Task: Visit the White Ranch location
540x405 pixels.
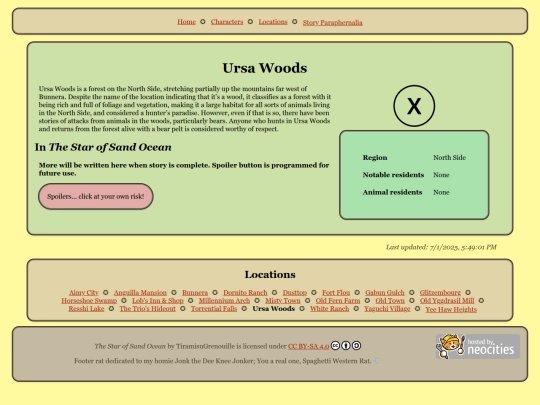Action: (x=329, y=309)
